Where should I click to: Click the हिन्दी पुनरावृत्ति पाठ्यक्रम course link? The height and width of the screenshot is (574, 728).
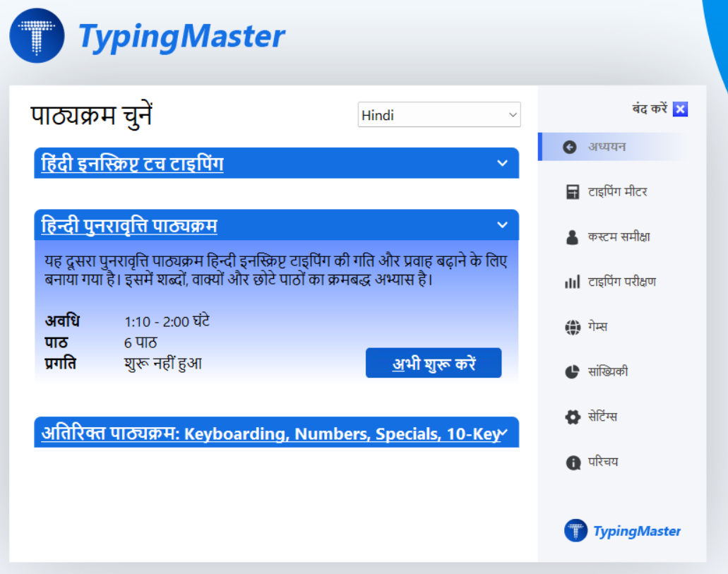pyautogui.click(x=129, y=225)
